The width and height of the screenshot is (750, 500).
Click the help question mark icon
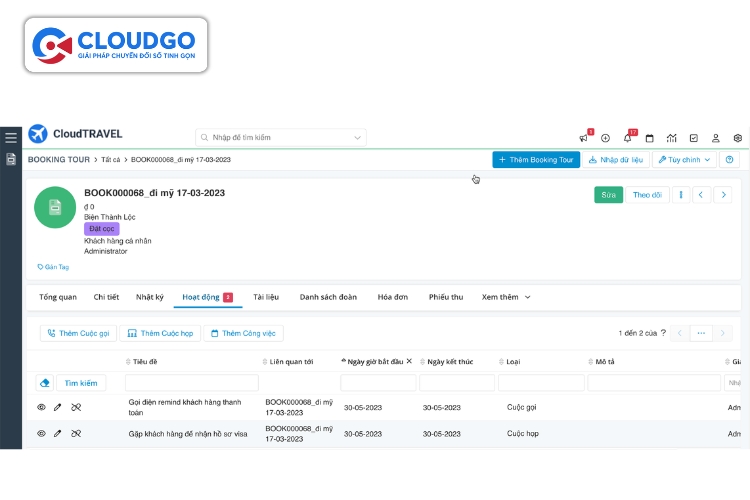click(x=729, y=160)
